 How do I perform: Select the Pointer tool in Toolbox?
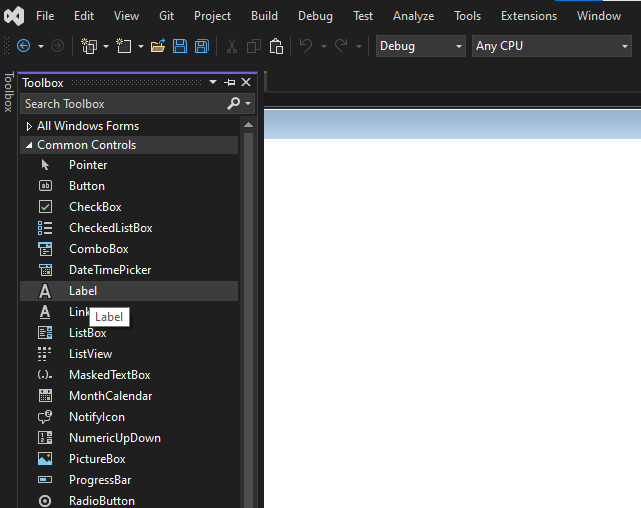(129, 165)
